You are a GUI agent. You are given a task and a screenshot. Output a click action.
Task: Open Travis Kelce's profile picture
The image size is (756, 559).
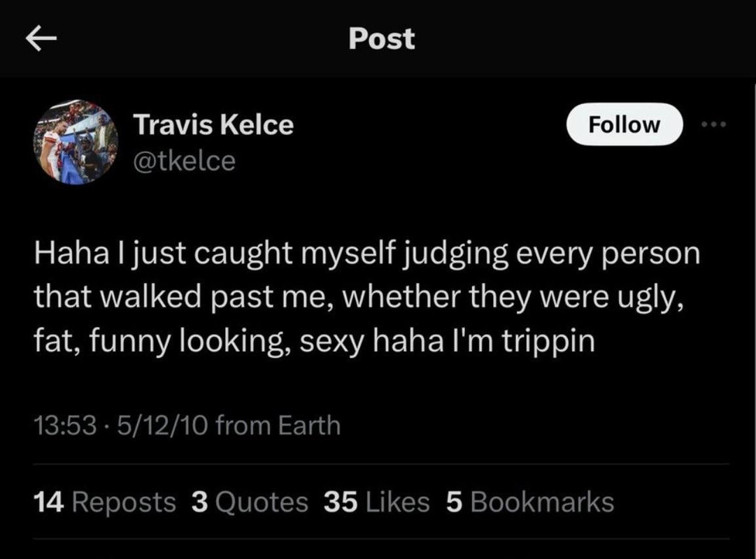pyautogui.click(x=76, y=142)
